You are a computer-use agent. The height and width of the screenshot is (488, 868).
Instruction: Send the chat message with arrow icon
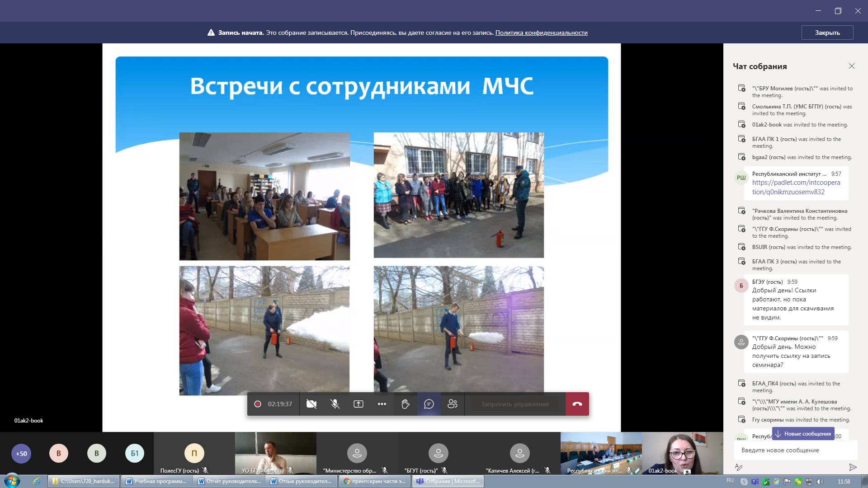click(x=853, y=467)
